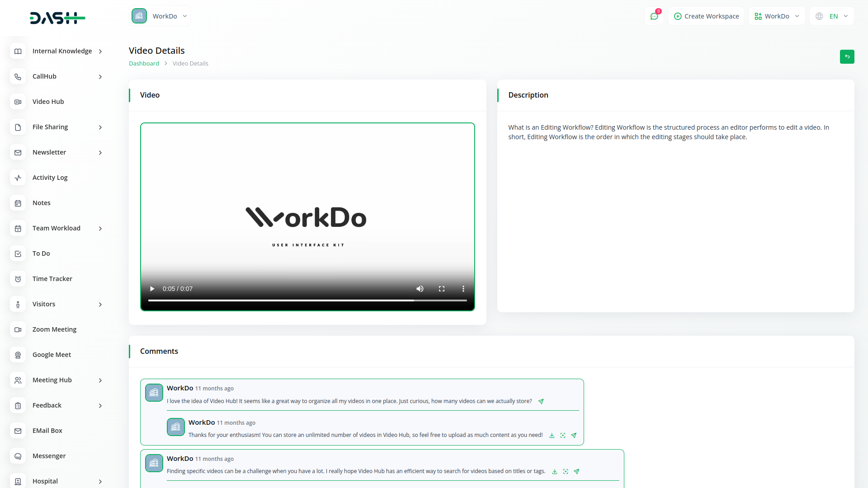Open Zoom Meeting menu item
Screen dimensions: 868x488
coord(55,329)
